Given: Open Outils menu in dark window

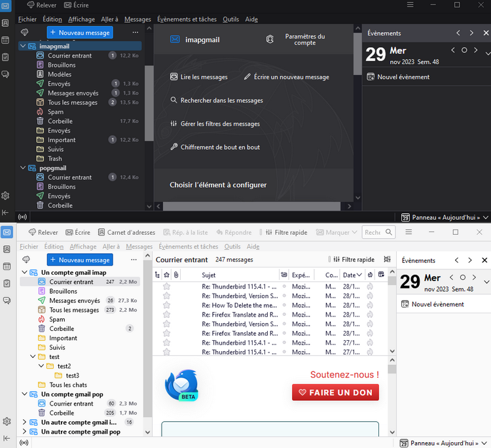Looking at the screenshot, I should 231,19.
